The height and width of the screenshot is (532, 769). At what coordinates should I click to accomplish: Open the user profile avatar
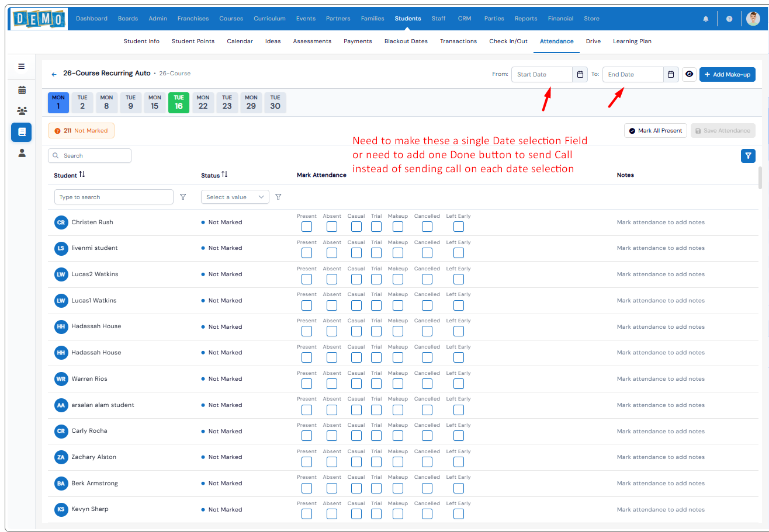[x=753, y=19]
